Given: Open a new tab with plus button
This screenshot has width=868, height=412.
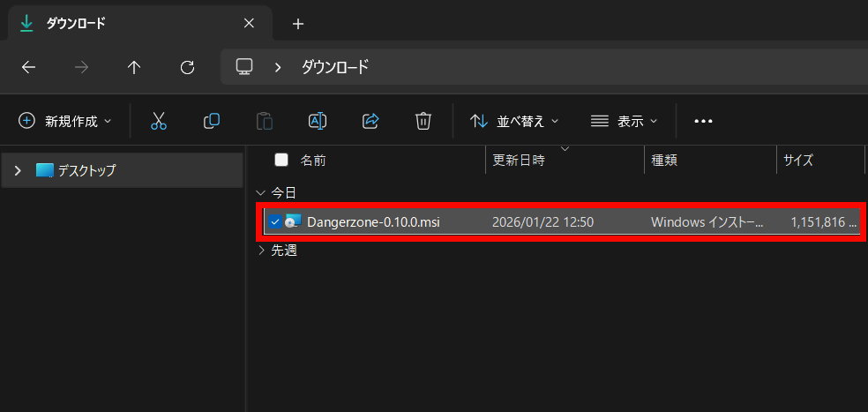Looking at the screenshot, I should pos(298,24).
